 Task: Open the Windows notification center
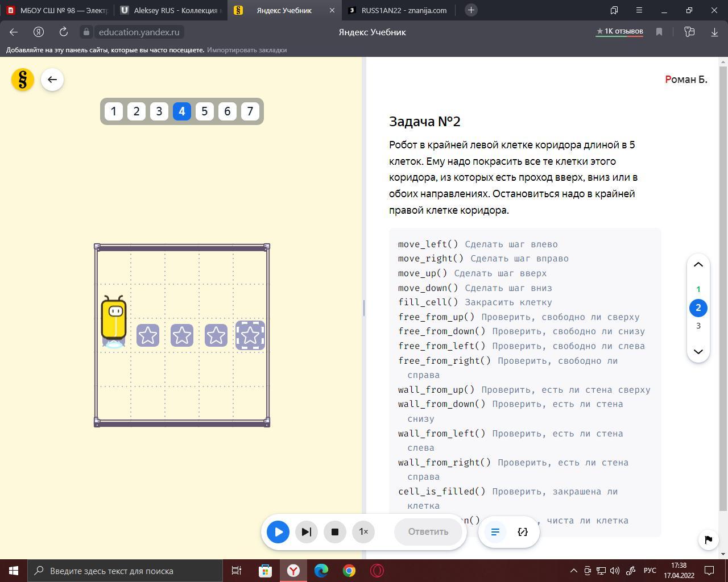[x=710, y=571]
